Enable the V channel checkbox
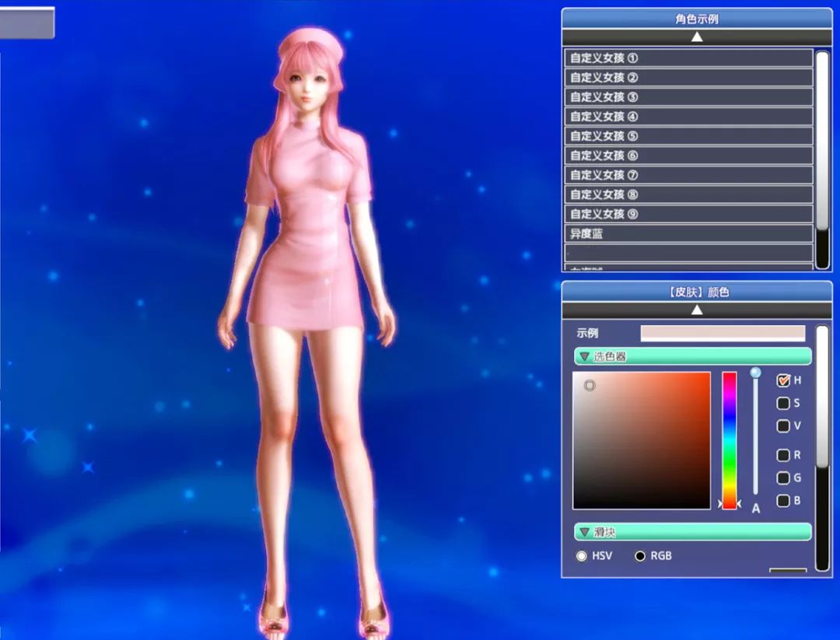 tap(782, 426)
